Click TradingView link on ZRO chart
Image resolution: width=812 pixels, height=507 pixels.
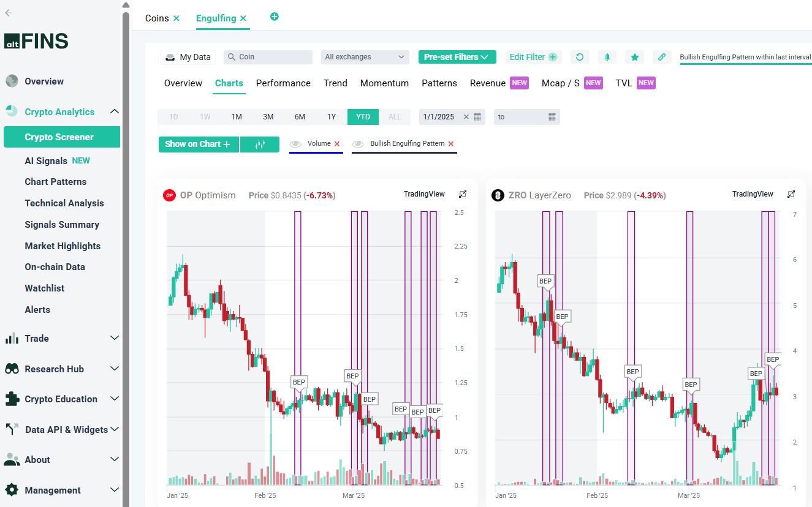(x=753, y=194)
